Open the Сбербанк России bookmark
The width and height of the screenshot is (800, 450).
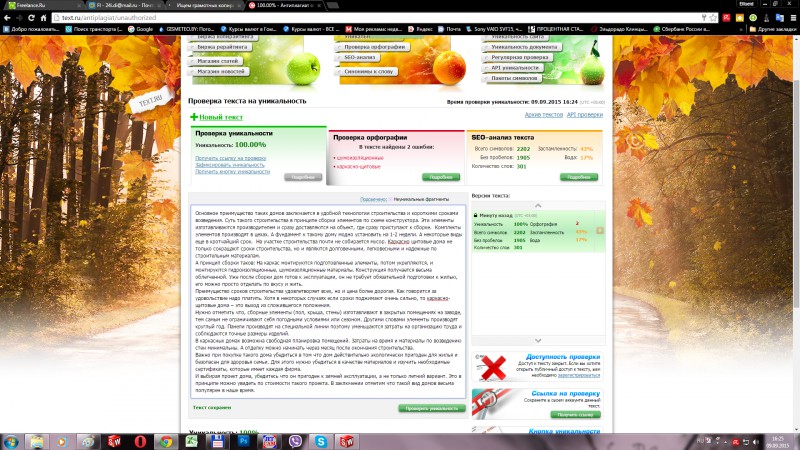tap(682, 29)
